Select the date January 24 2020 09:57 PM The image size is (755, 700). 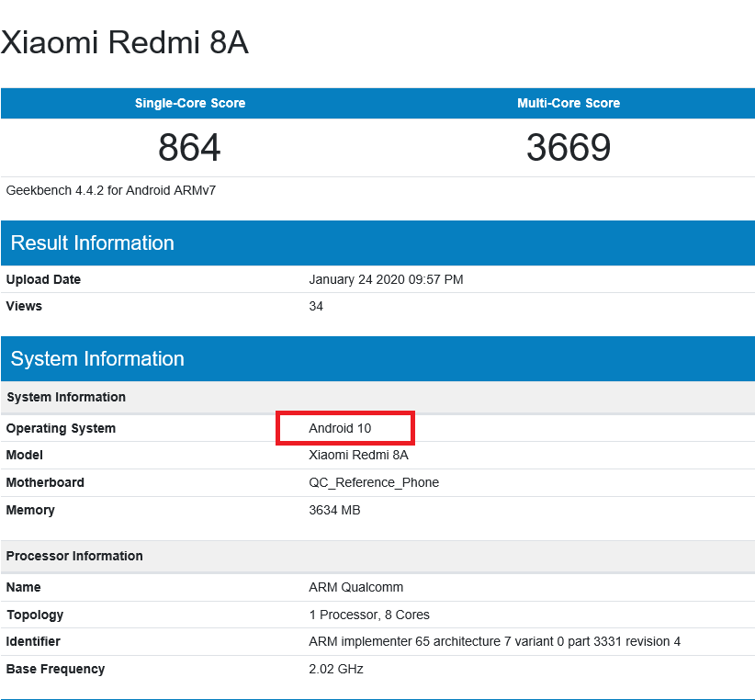pyautogui.click(x=386, y=279)
